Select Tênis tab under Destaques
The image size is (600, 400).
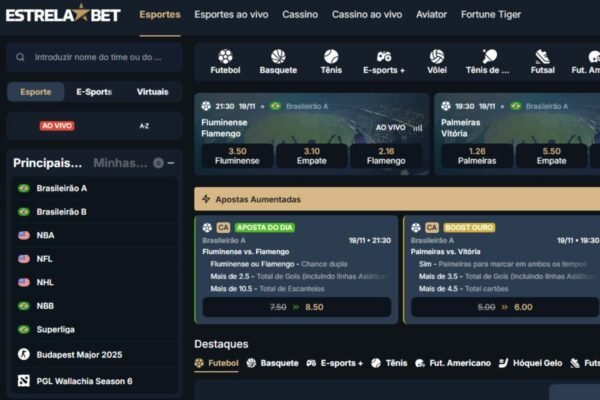tap(389, 363)
